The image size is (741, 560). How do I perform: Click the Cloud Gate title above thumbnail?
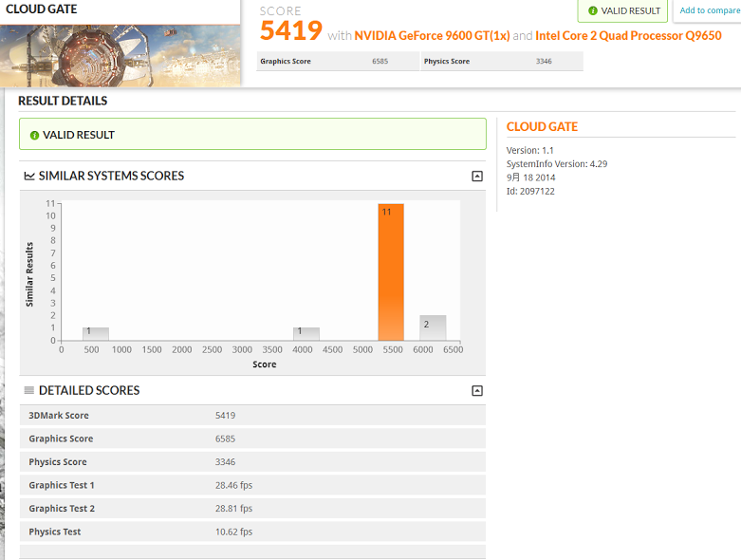(41, 9)
